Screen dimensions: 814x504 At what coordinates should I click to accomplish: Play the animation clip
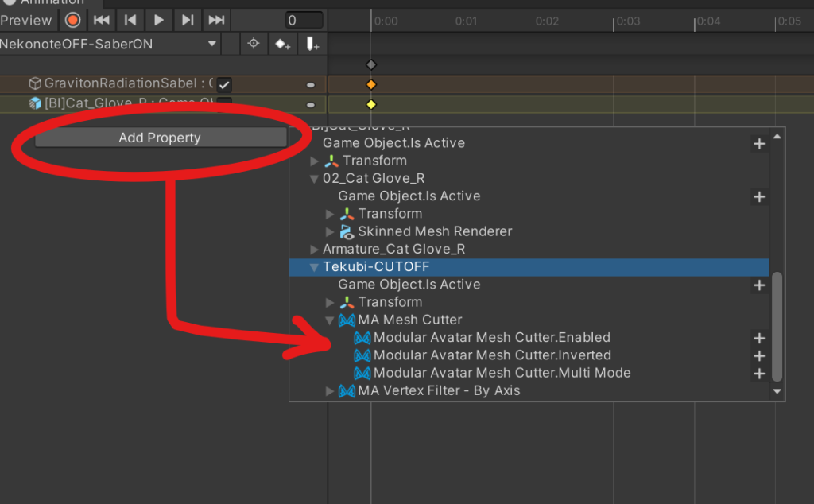click(x=159, y=20)
